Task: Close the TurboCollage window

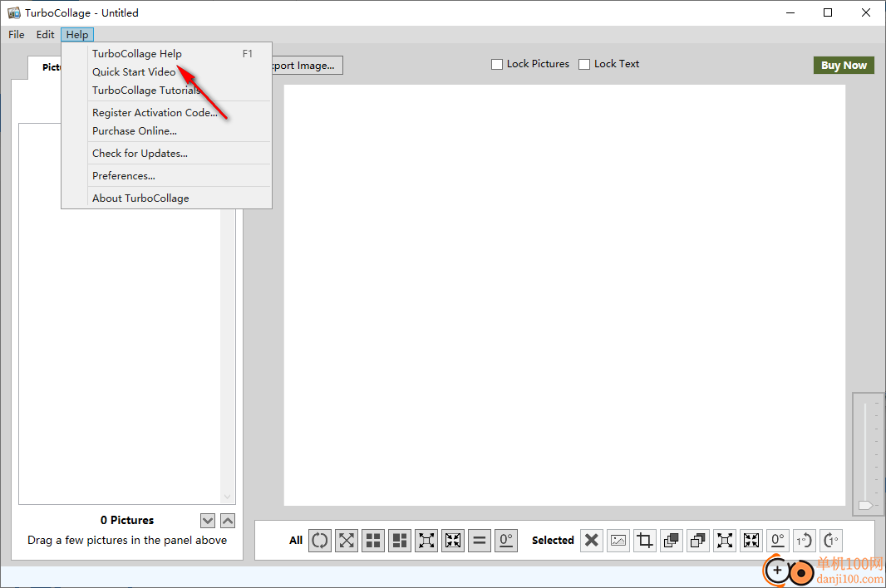Action: click(866, 12)
